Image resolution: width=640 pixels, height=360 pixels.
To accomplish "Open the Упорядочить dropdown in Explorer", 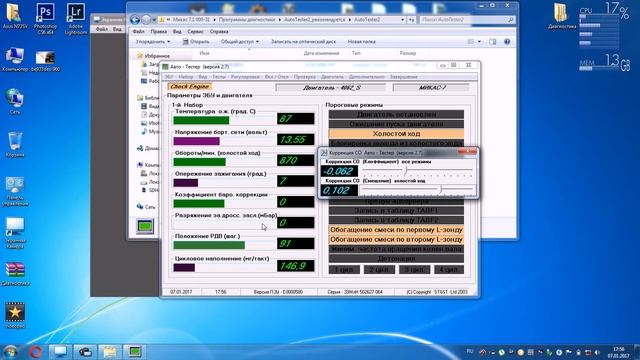I will pos(153,42).
